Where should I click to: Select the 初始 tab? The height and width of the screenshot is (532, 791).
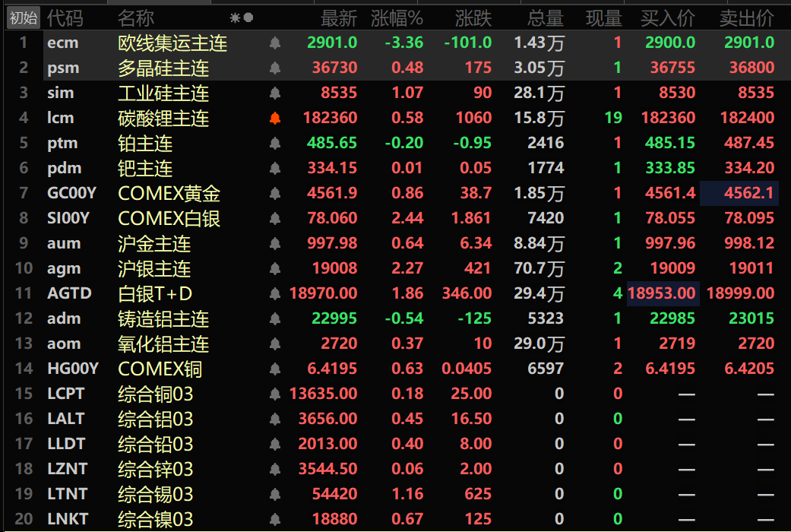click(x=24, y=18)
